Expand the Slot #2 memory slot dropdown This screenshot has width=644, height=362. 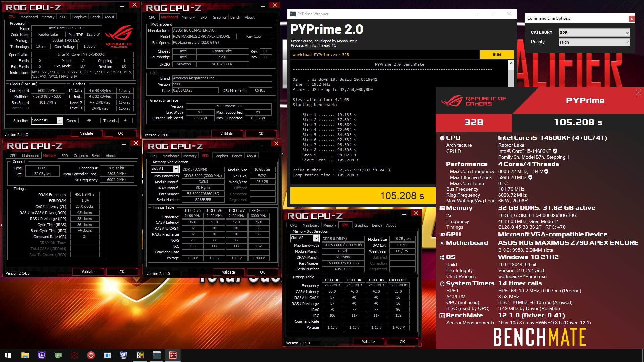[x=316, y=238]
